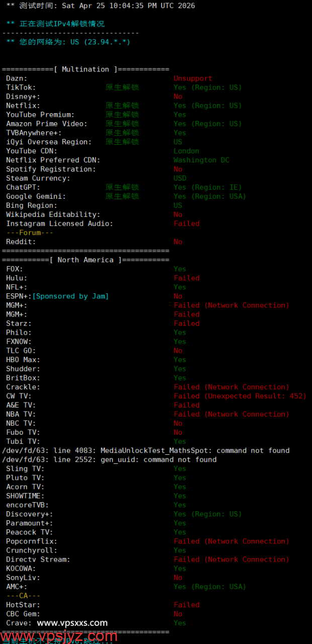Select the "SonyLiv:" label

pos(23,578)
